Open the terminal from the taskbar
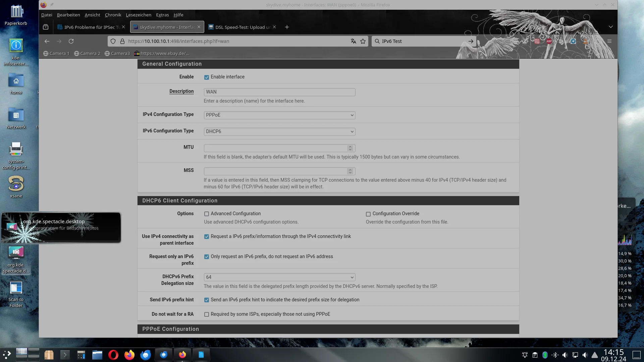This screenshot has width=644, height=362. (x=65, y=355)
